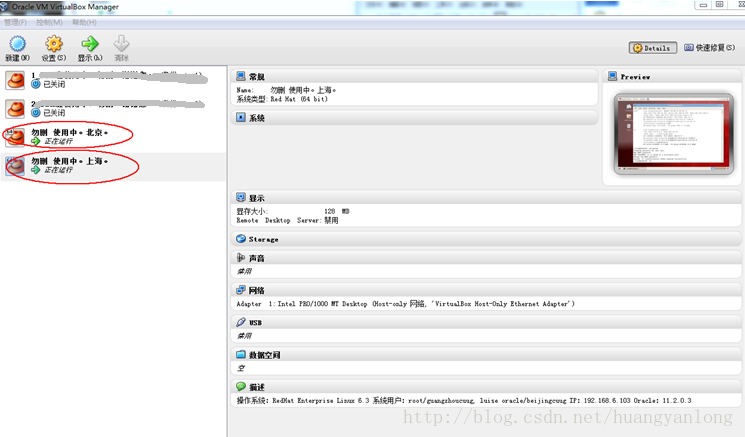The height and width of the screenshot is (437, 745).
Task: Click the Display (显示) section icon
Action: pyautogui.click(x=241, y=197)
